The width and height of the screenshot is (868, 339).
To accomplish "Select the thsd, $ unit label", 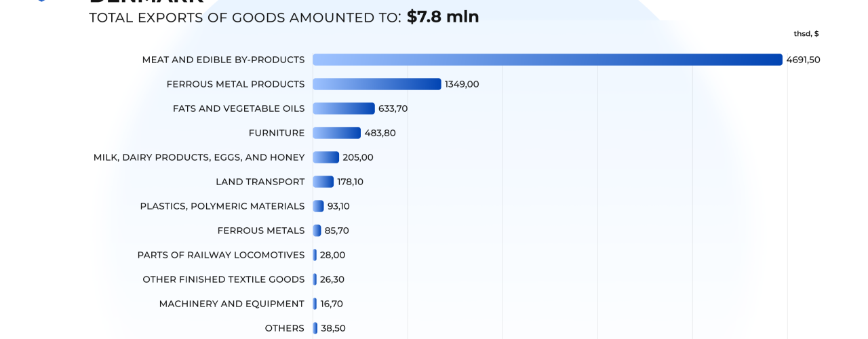I will tap(806, 34).
